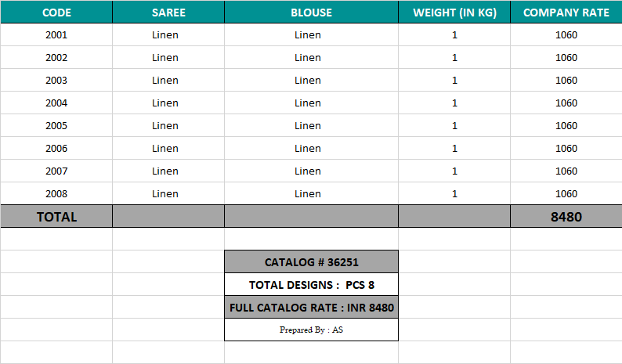The image size is (622, 364).
Task: Select code cell 2001
Action: pyautogui.click(x=56, y=34)
